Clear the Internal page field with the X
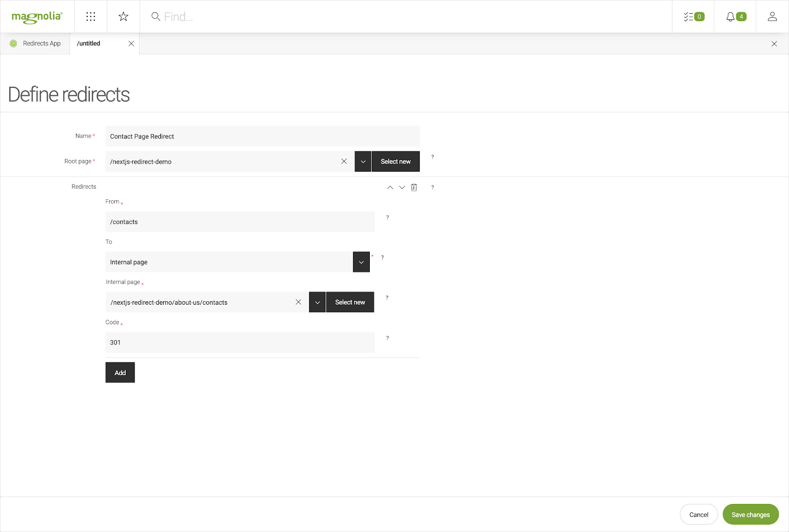The width and height of the screenshot is (789, 532). 298,302
